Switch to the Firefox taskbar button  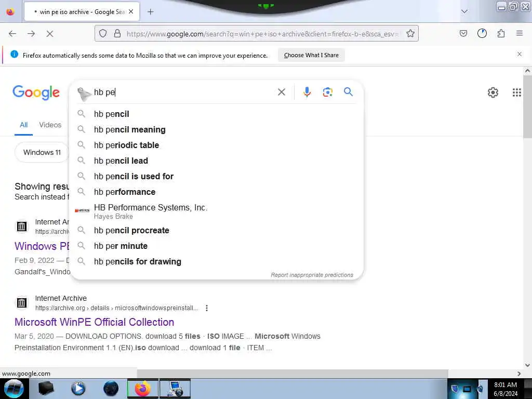coord(142,389)
